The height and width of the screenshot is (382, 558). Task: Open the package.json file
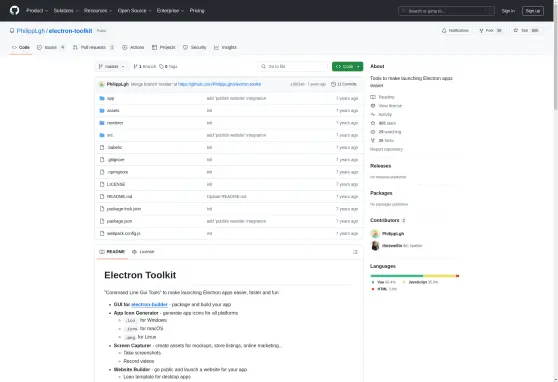click(x=119, y=221)
